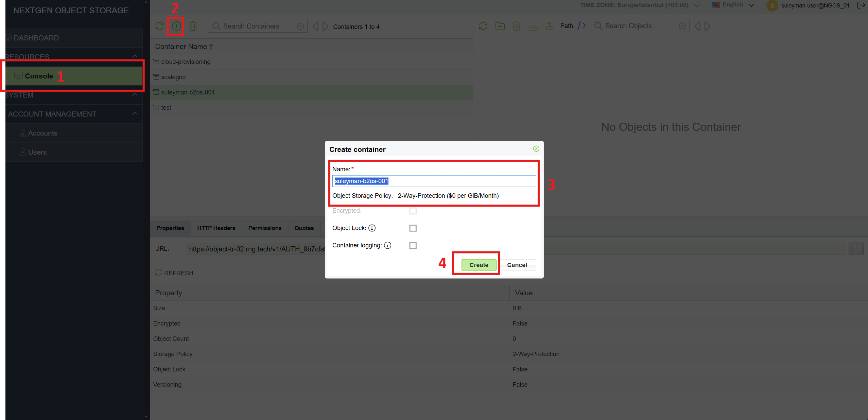This screenshot has height=420, width=868.
Task: Toggle the Encrypted checkbox
Action: [x=413, y=211]
